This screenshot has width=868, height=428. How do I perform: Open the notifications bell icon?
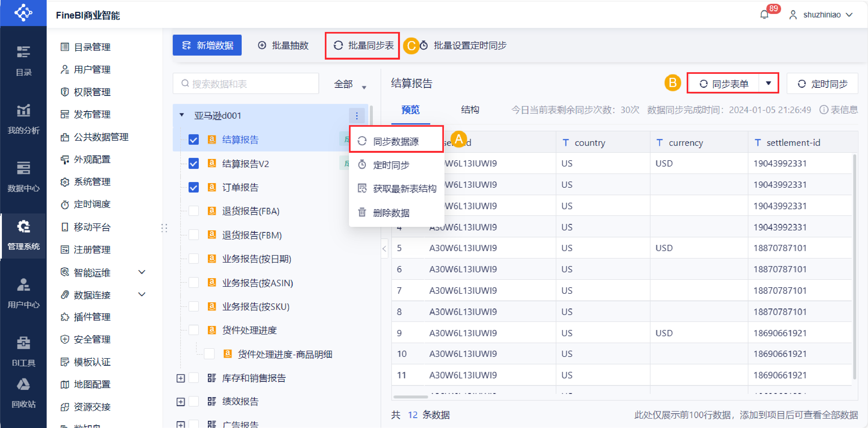click(764, 15)
